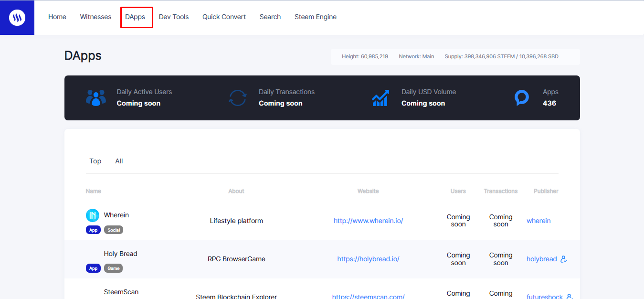644x299 pixels.
Task: Click the Network: Main status text
Action: point(416,56)
